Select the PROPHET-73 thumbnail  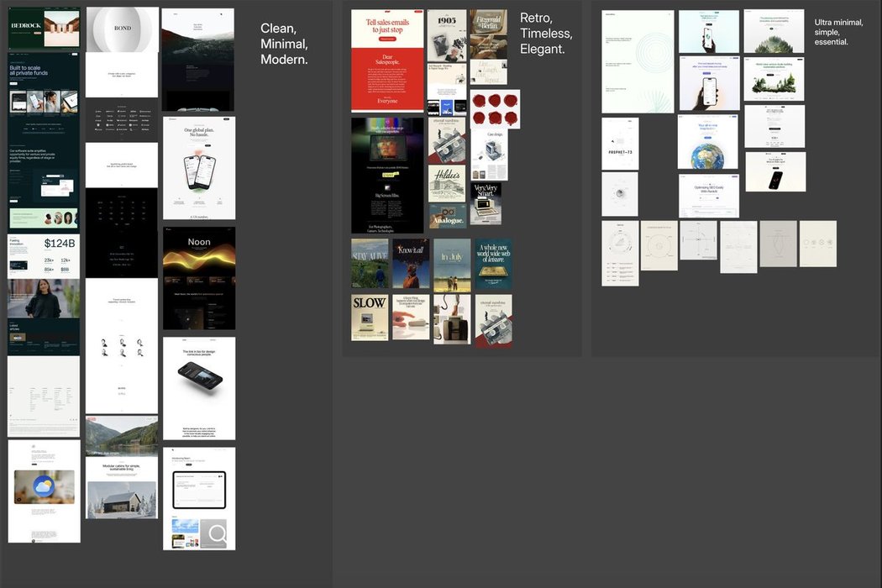(620, 144)
